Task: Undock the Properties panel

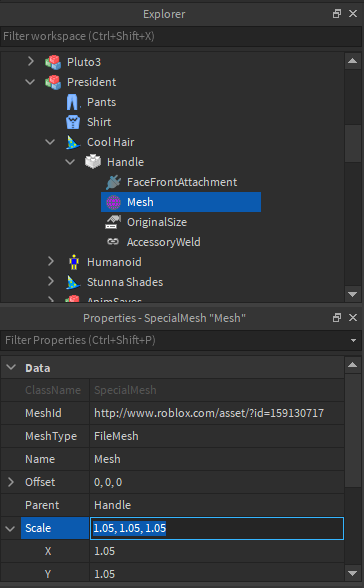Action: [337, 318]
